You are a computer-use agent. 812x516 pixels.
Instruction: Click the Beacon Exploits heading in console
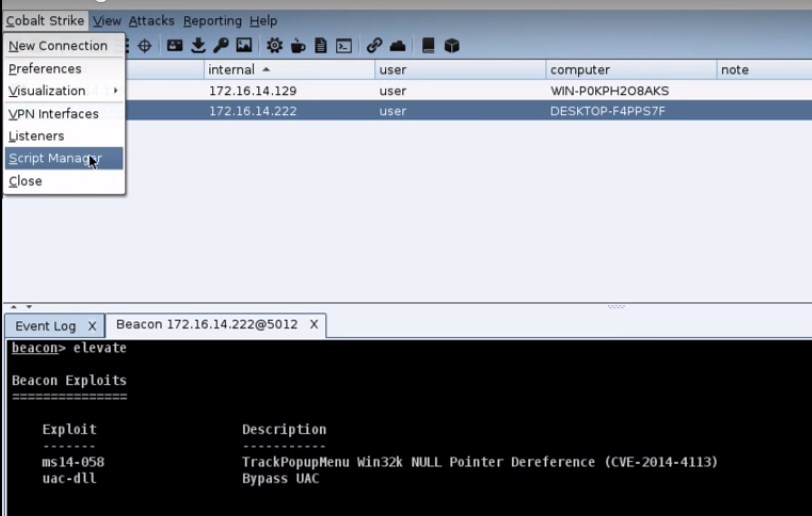pyautogui.click(x=69, y=380)
